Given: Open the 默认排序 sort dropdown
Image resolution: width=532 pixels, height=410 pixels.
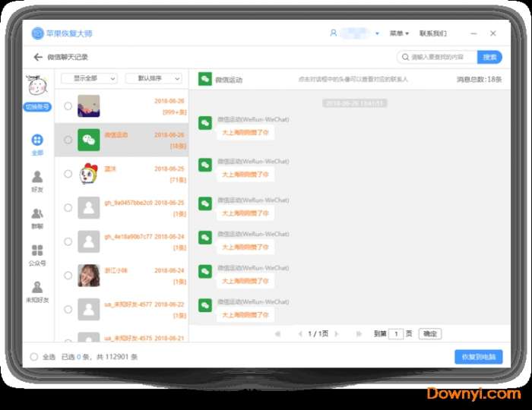Looking at the screenshot, I should [154, 78].
